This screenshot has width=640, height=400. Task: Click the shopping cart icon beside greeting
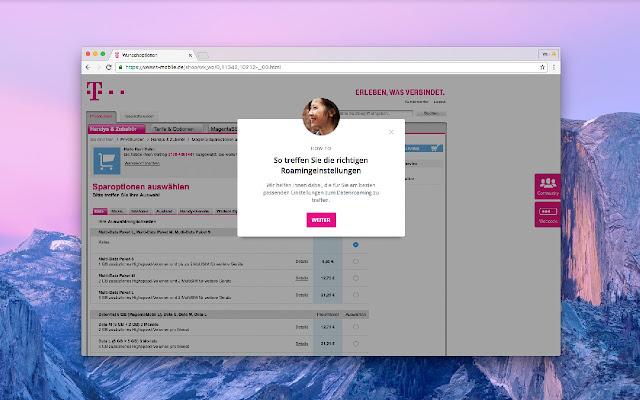(x=107, y=161)
